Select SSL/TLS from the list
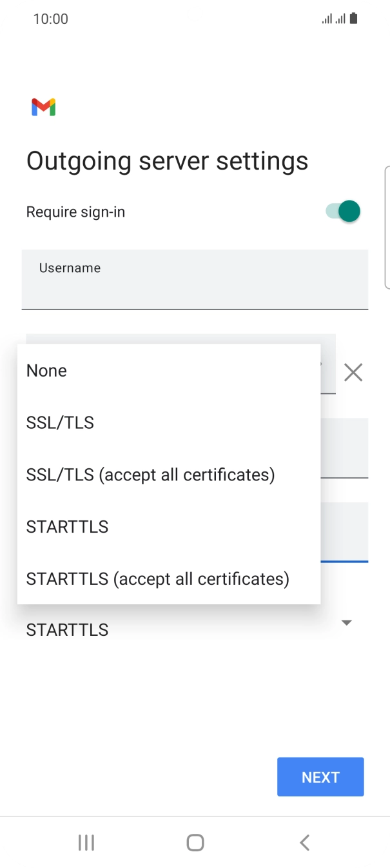The width and height of the screenshot is (390, 868). pos(60,422)
